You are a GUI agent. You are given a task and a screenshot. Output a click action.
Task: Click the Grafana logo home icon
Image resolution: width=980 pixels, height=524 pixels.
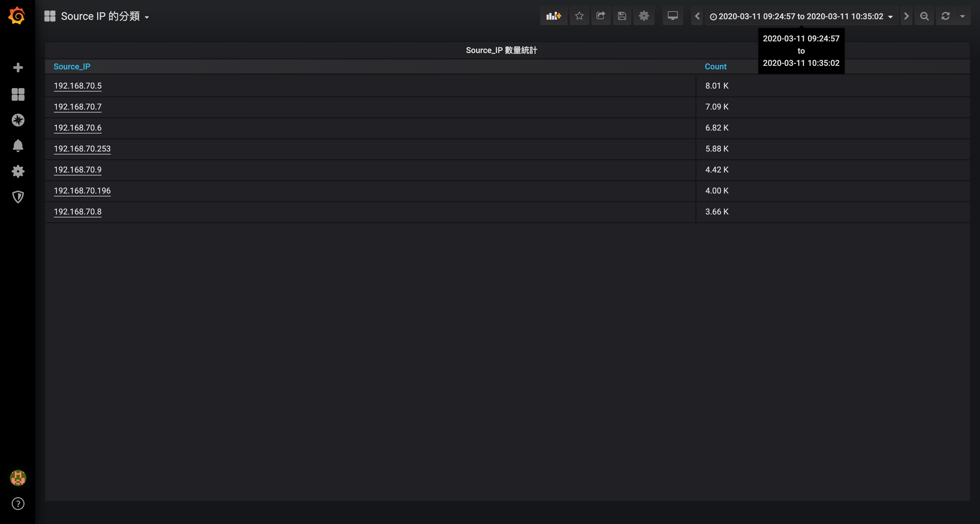coord(17,15)
